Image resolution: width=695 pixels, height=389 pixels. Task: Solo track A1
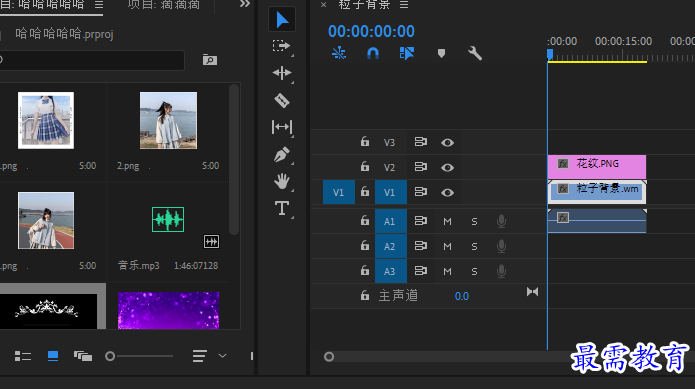tap(474, 221)
